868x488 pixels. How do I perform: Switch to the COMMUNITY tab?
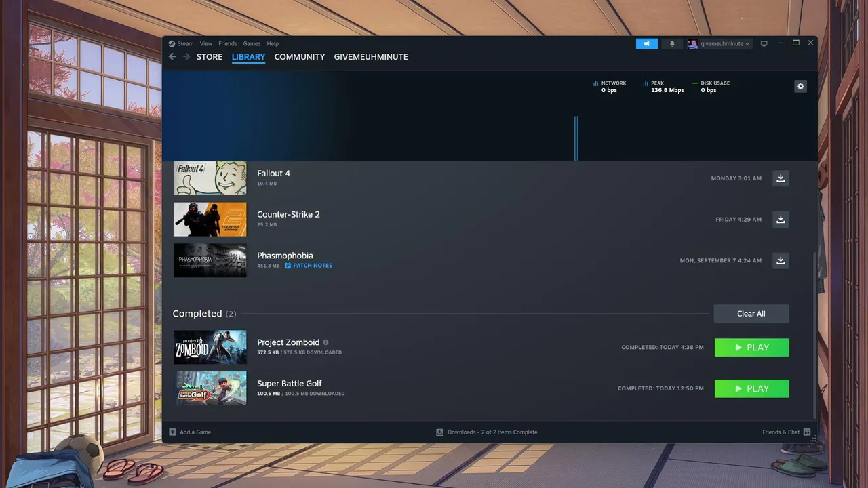pos(300,57)
